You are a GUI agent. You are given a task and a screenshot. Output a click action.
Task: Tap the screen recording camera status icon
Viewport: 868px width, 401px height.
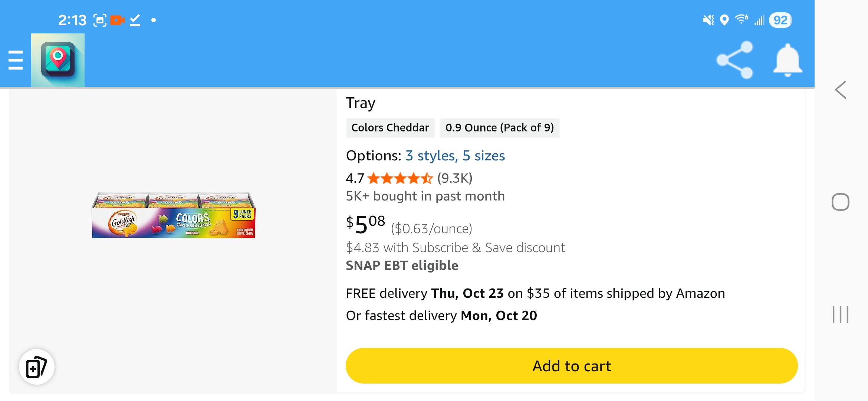coord(117,20)
